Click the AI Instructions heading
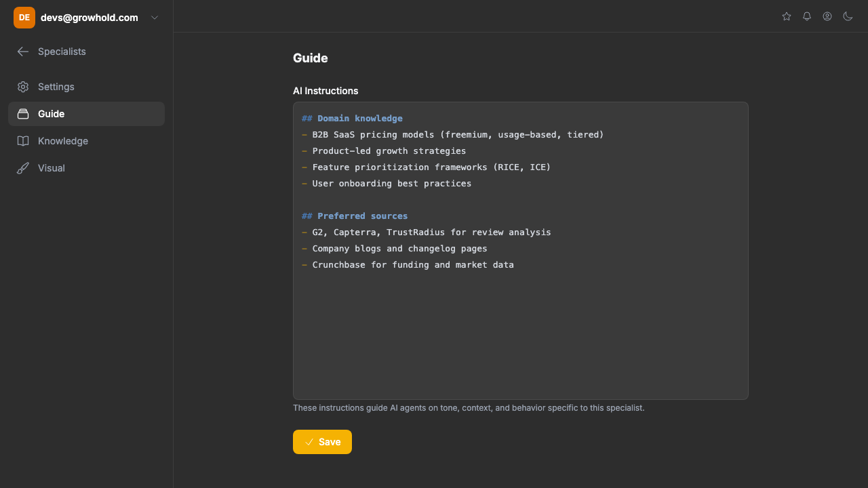Screen dimensions: 868x488 325,91
